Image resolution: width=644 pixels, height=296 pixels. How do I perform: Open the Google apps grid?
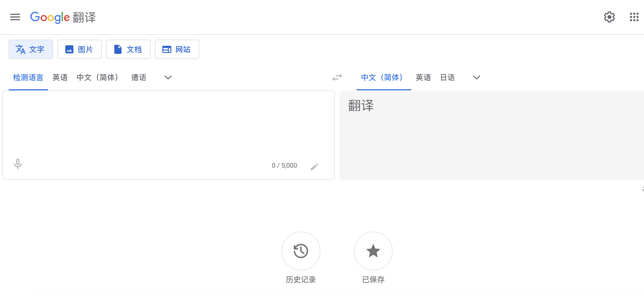pos(634,17)
